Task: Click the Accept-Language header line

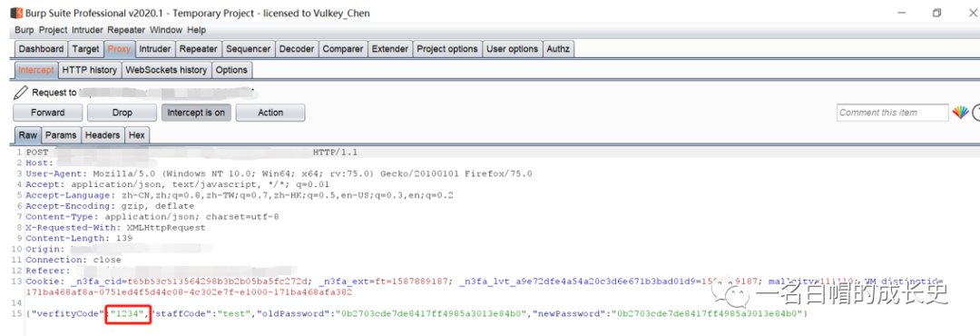Action: [x=240, y=195]
